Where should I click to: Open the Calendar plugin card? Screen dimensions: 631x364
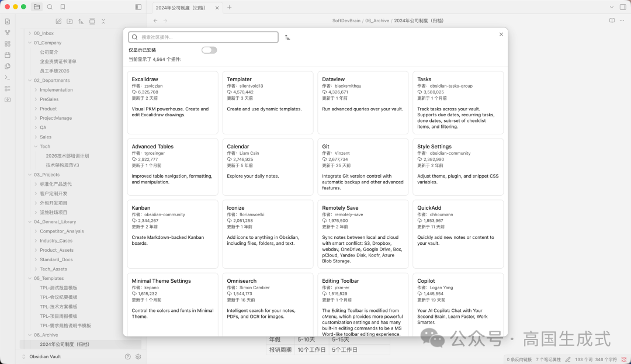pyautogui.click(x=268, y=167)
